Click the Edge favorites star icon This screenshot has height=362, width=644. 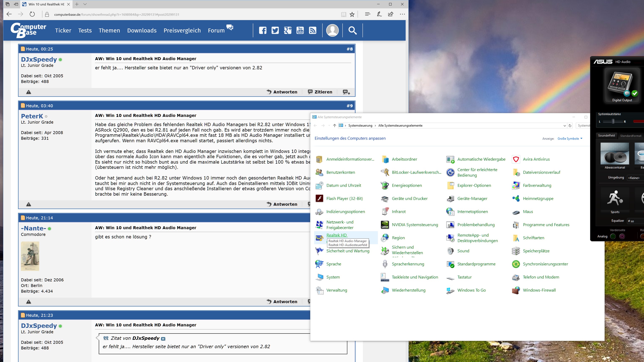pyautogui.click(x=352, y=14)
